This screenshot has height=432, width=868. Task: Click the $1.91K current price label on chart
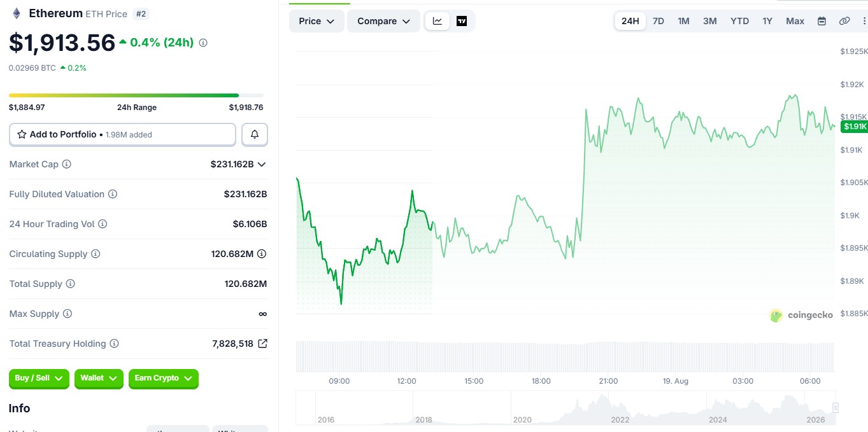854,127
